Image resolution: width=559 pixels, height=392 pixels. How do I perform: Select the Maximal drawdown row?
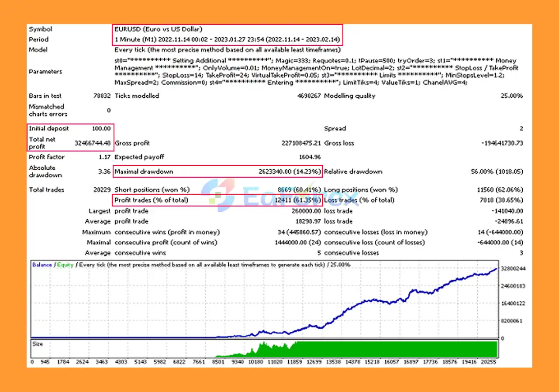217,172
